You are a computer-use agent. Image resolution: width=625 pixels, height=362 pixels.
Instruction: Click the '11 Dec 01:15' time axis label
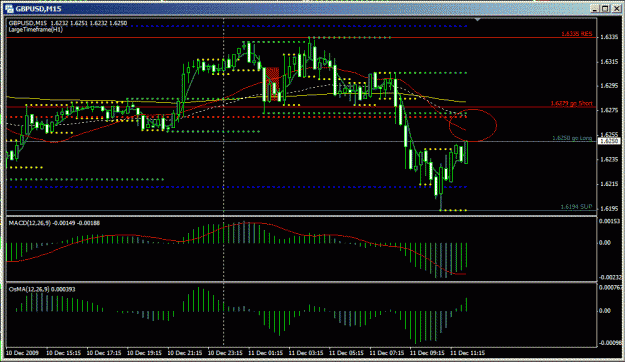pyautogui.click(x=265, y=353)
